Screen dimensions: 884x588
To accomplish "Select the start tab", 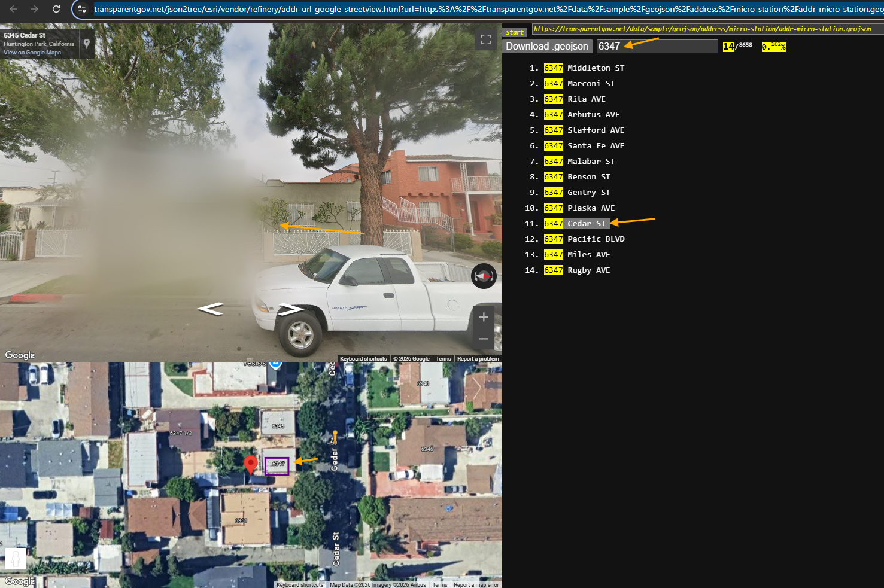I will pyautogui.click(x=515, y=32).
